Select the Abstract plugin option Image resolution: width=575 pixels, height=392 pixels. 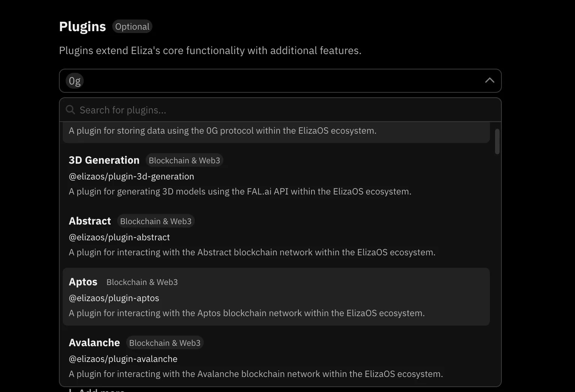click(x=90, y=221)
